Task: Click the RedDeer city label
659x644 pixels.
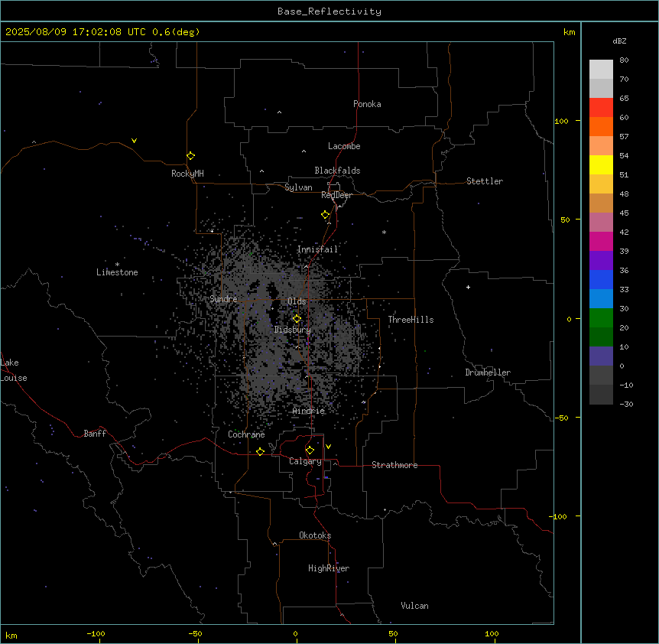Action: point(336,195)
